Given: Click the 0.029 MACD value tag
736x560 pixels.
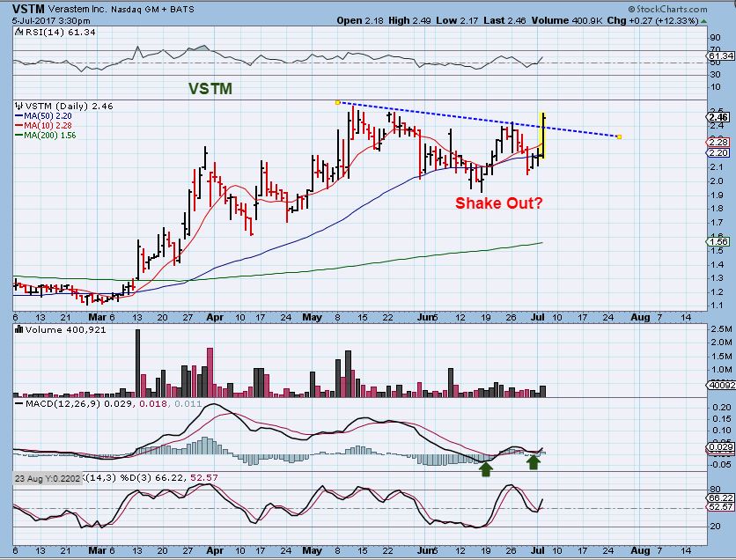Looking at the screenshot, I should (x=721, y=447).
